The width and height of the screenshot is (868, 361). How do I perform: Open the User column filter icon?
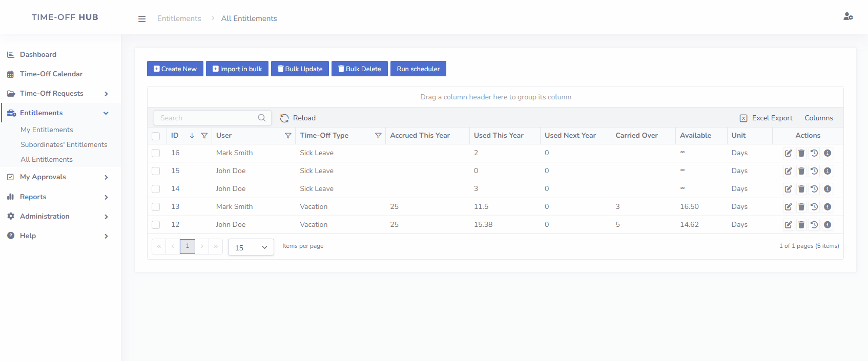(288, 136)
